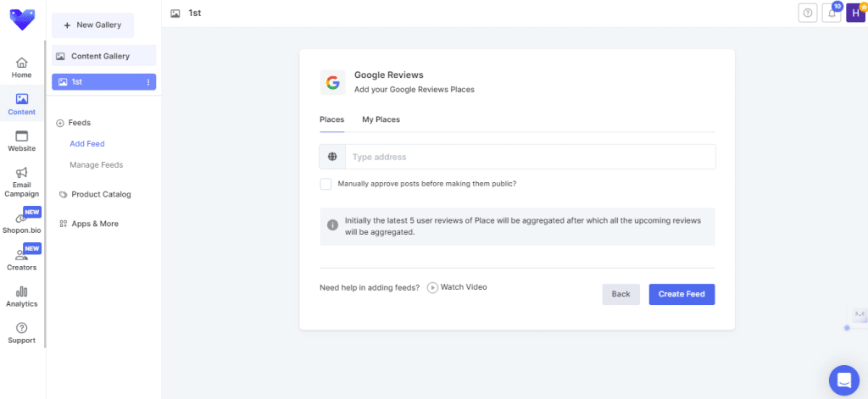Open the Support question mark icon
The height and width of the screenshot is (399, 868).
[x=22, y=328]
